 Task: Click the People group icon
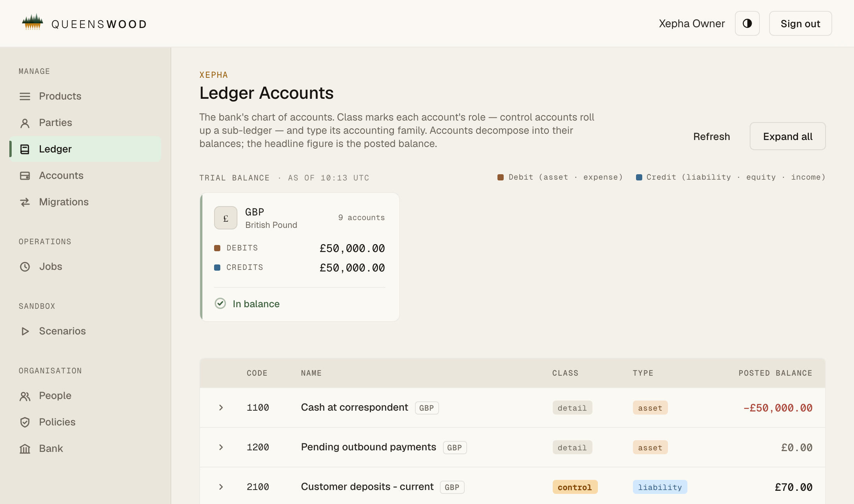point(25,396)
